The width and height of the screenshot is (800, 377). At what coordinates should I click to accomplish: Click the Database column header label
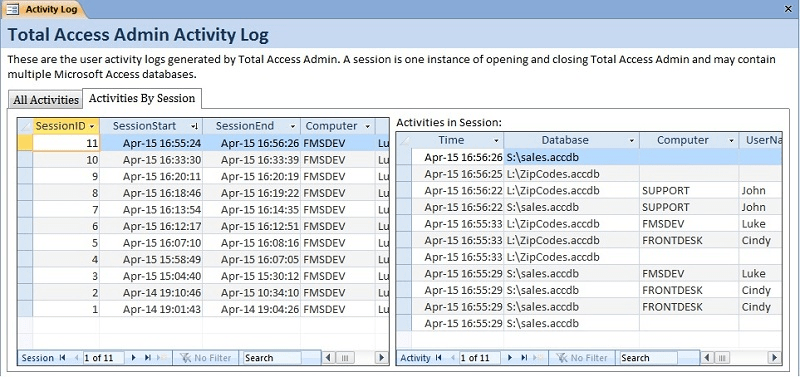click(x=565, y=140)
